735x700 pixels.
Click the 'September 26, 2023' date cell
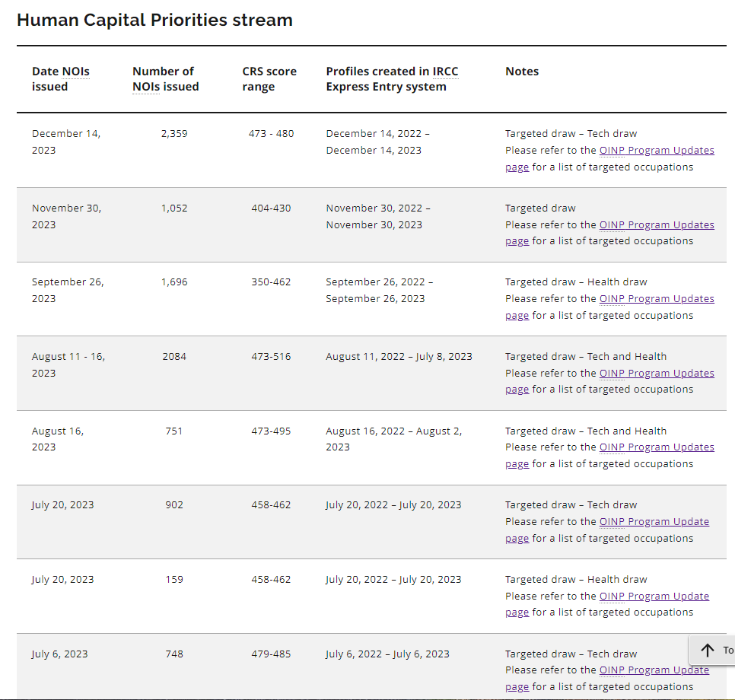click(67, 290)
